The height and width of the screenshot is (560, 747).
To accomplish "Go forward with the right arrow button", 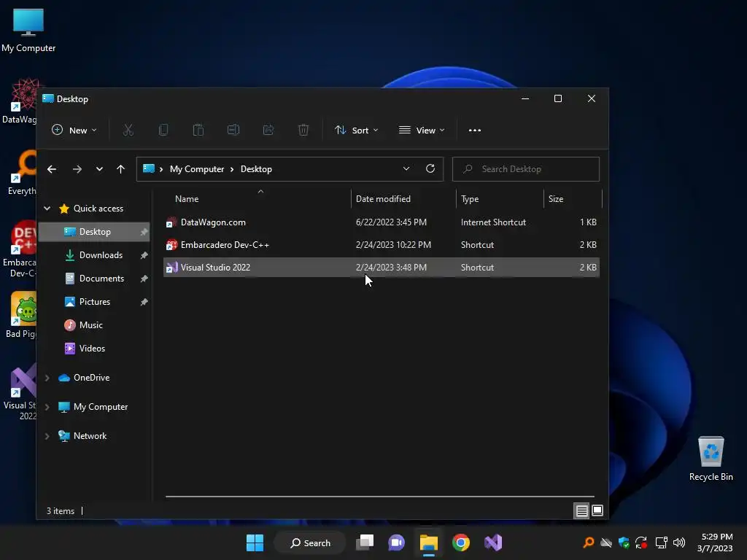I will [77, 169].
